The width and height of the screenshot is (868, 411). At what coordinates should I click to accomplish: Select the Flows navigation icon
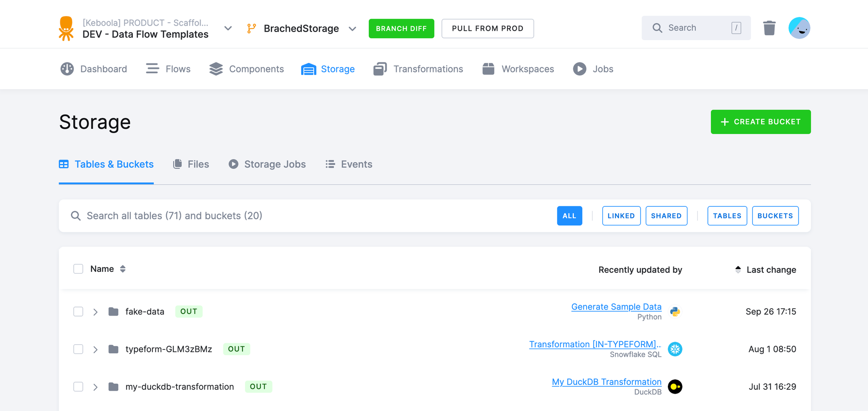[x=152, y=68]
